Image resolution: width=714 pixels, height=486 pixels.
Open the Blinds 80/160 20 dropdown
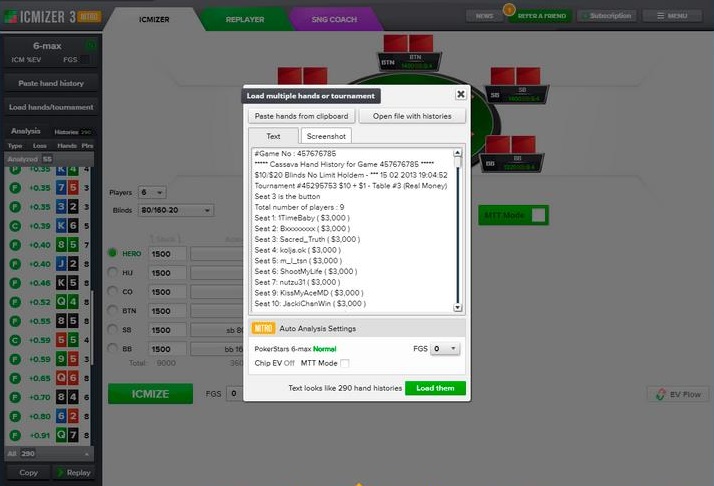(175, 210)
